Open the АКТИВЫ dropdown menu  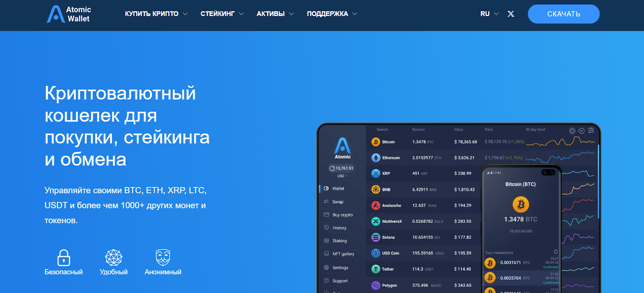pos(275,14)
